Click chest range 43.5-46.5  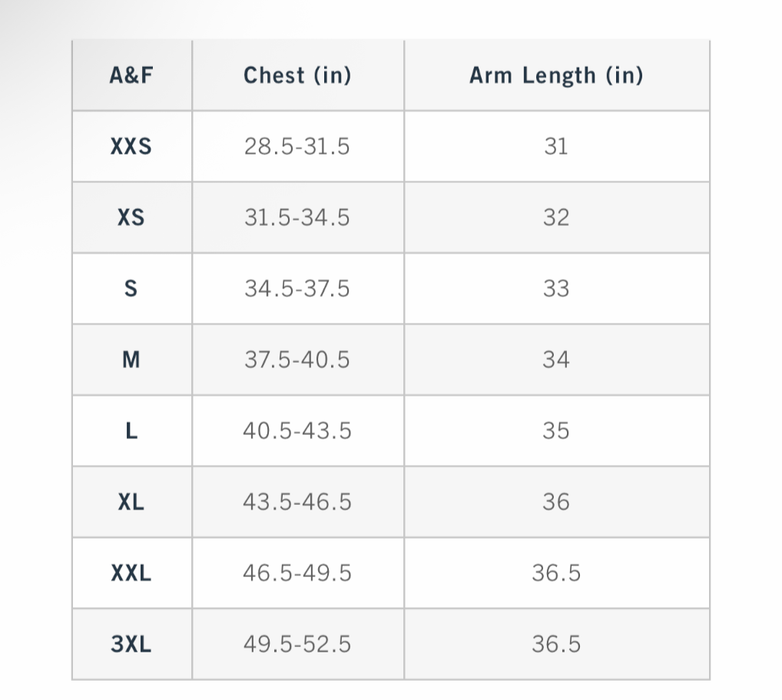point(297,502)
